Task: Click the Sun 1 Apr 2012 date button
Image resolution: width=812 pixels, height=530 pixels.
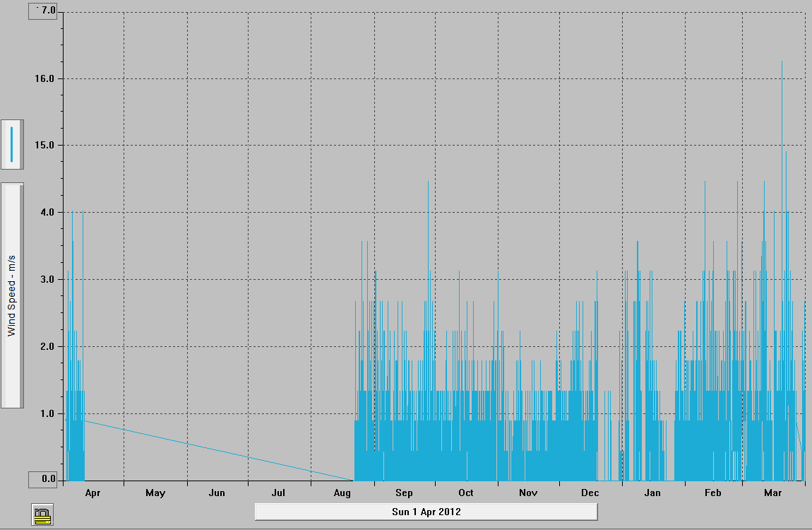Action: [426, 511]
